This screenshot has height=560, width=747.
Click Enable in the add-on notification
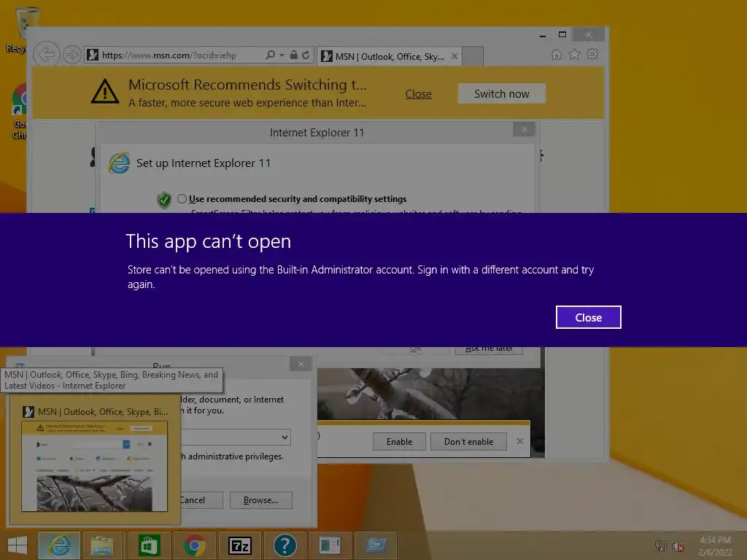tap(399, 441)
